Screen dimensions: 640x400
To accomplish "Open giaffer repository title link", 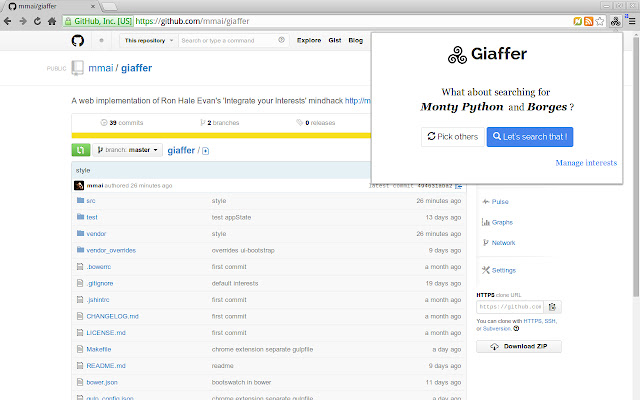I will coord(136,68).
